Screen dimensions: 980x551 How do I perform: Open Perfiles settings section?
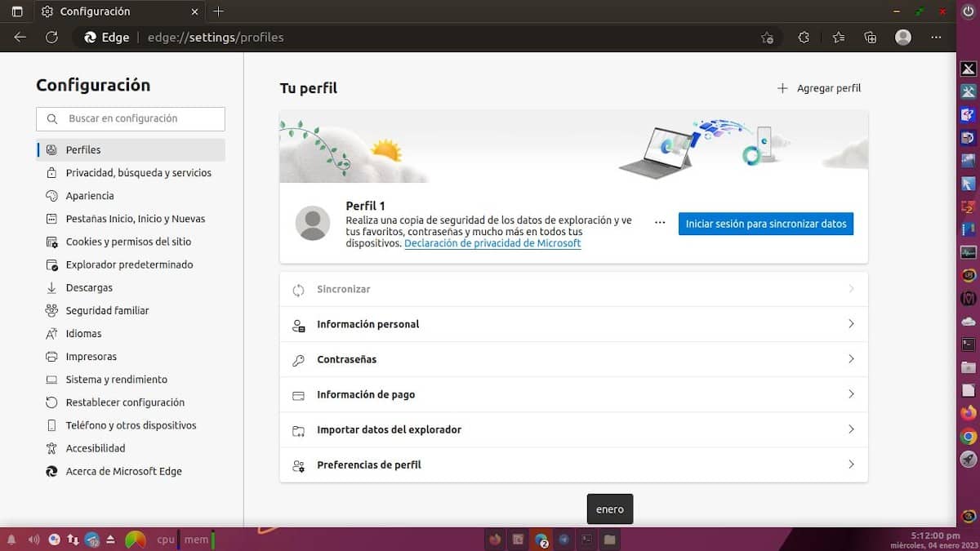click(131, 150)
